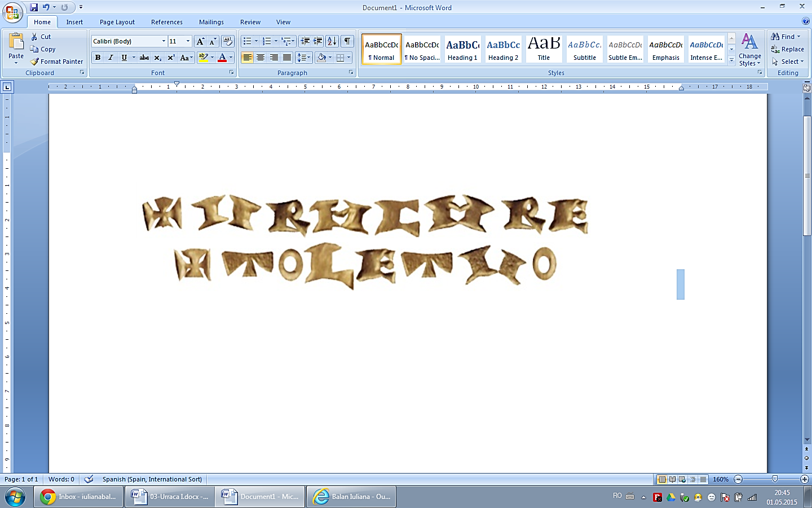Click the Save icon in Quick Access Toolbar
This screenshot has height=508, width=812.
tap(34, 7)
